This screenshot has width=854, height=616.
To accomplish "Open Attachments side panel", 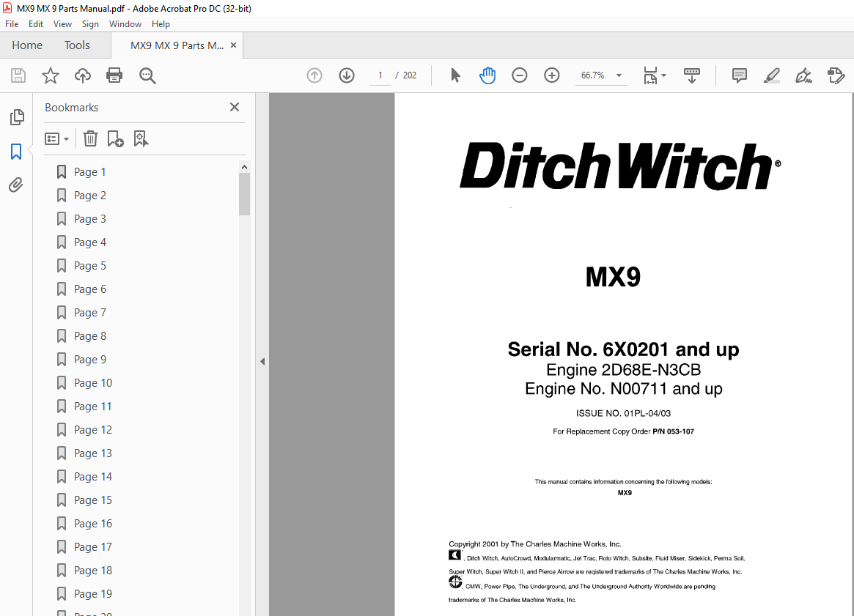I will click(x=16, y=185).
